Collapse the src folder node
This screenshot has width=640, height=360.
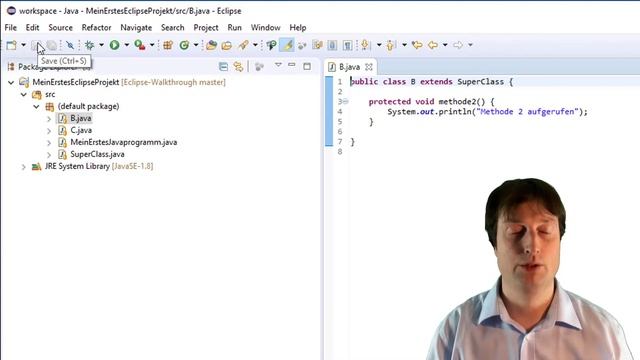pyautogui.click(x=24, y=94)
